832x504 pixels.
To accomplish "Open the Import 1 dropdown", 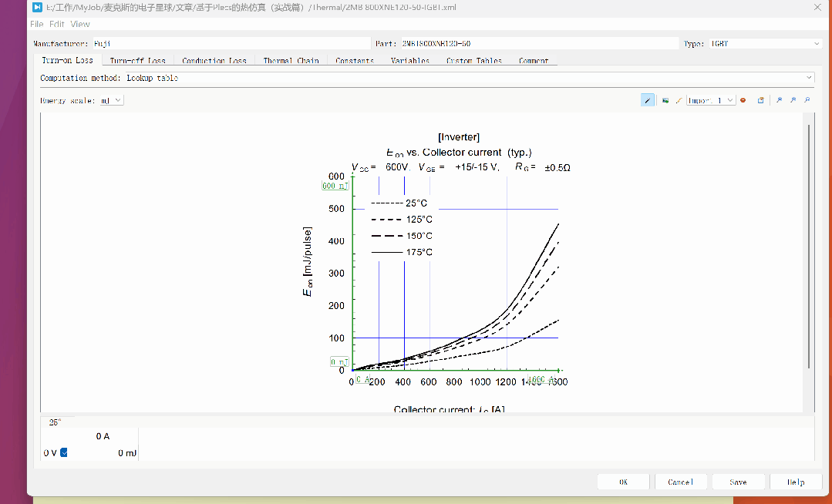I will 711,100.
